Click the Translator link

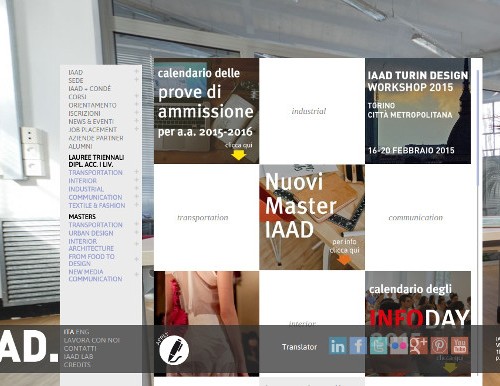299,347
